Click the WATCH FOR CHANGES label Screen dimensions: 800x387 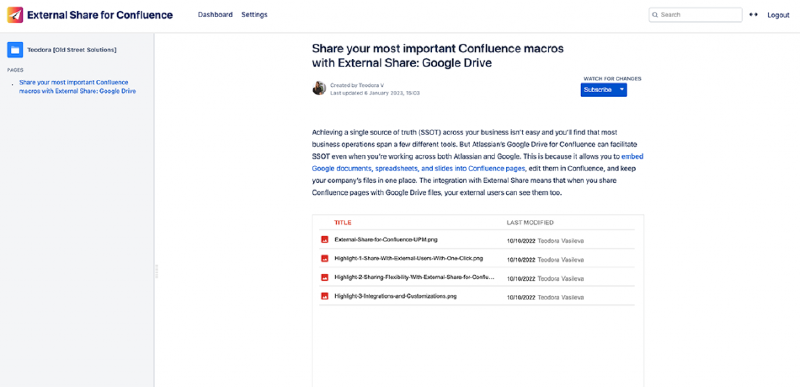point(612,79)
